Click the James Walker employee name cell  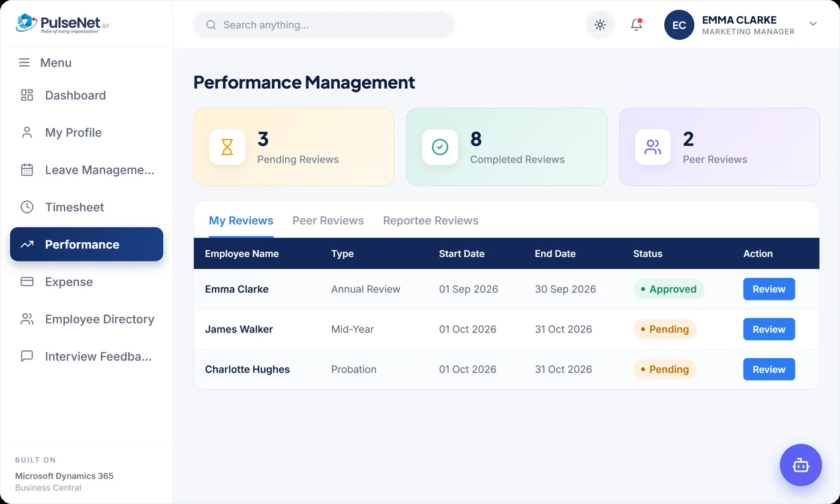(x=239, y=329)
